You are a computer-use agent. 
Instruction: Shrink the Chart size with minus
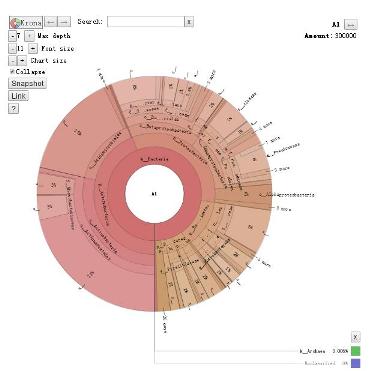click(12, 61)
